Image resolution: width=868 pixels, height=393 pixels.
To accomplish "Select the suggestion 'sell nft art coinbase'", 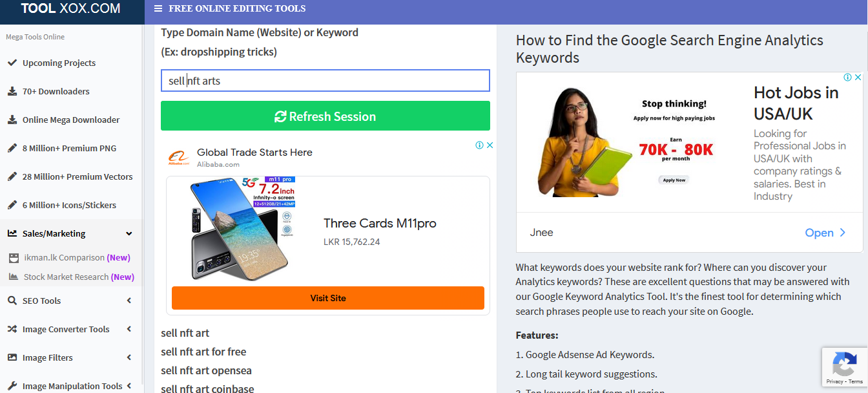I will point(207,388).
